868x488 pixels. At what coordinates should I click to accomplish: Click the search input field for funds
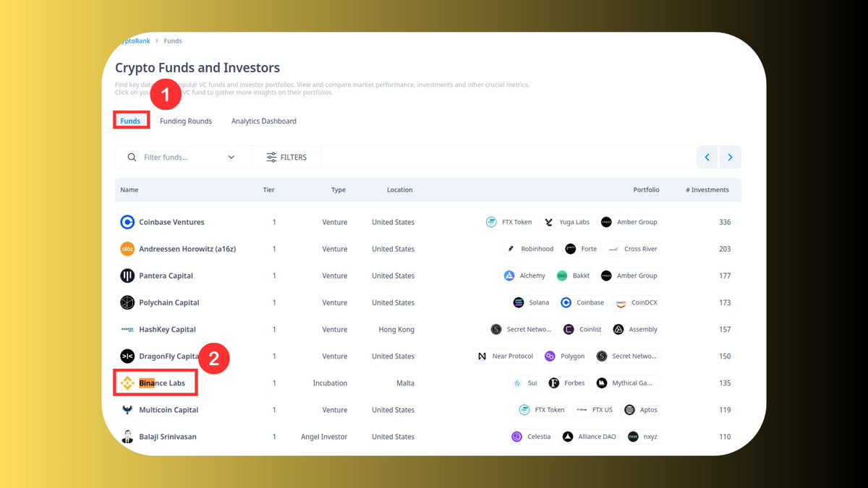174,157
